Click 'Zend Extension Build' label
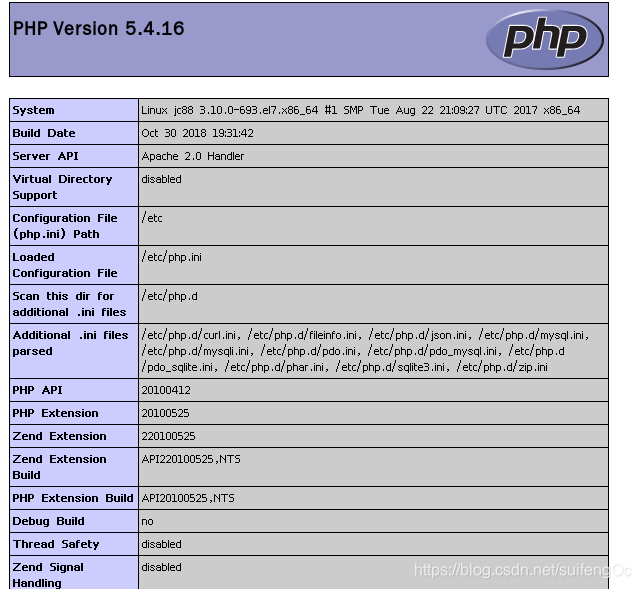Viewport: 641px width, 589px height. (x=59, y=467)
